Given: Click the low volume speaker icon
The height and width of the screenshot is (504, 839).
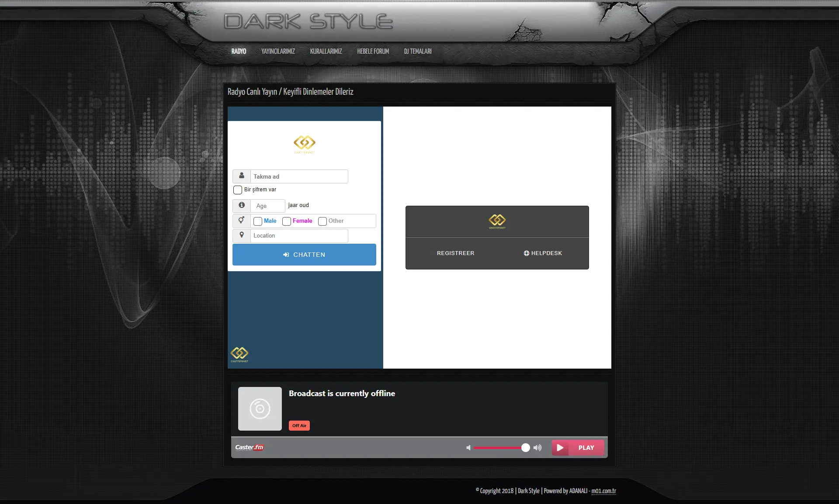Looking at the screenshot, I should [x=468, y=448].
